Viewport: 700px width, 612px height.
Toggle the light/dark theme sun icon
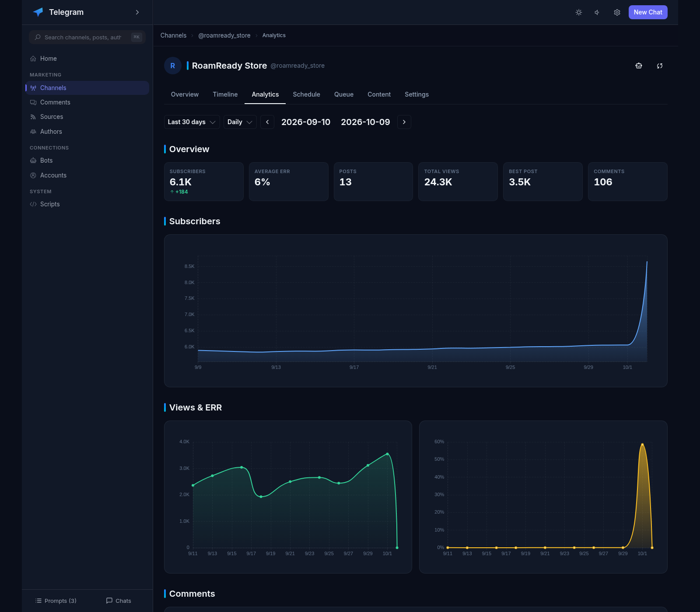[x=579, y=12]
